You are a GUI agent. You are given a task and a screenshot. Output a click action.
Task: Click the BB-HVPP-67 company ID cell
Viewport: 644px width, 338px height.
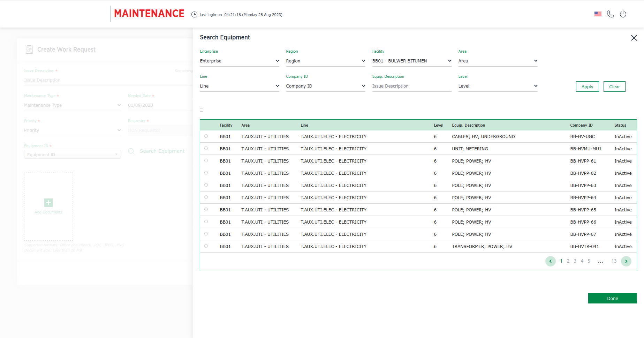point(583,234)
